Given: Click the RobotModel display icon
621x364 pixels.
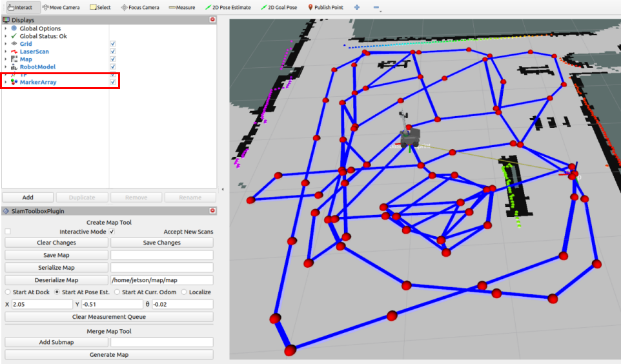Looking at the screenshot, I should [x=14, y=67].
